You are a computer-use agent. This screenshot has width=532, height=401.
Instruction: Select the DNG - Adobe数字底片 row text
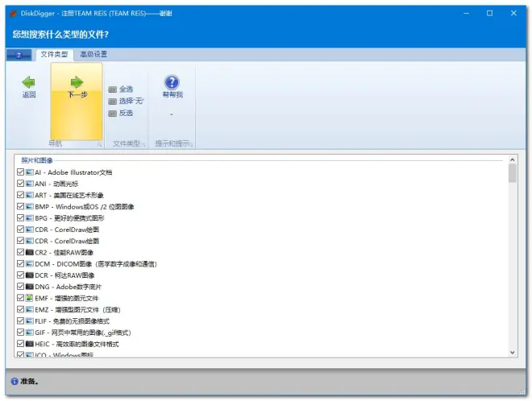[x=68, y=287]
